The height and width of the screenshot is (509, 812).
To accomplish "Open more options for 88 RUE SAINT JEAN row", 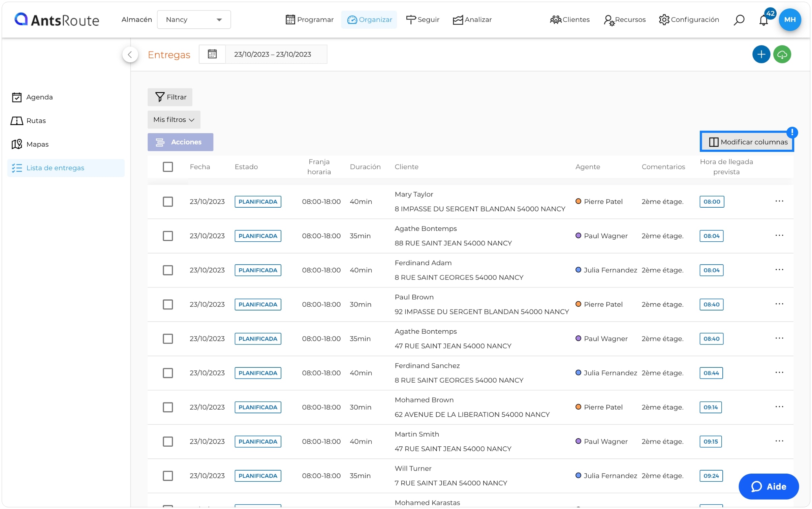I will (779, 236).
